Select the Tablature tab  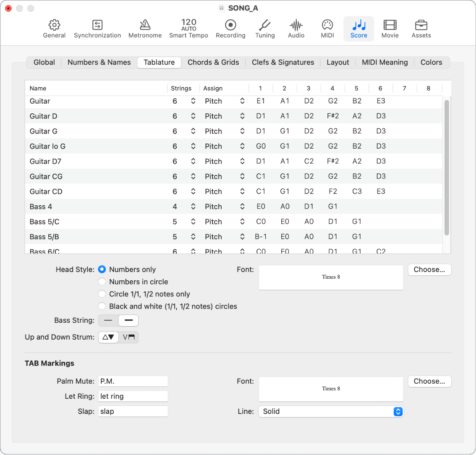[159, 63]
